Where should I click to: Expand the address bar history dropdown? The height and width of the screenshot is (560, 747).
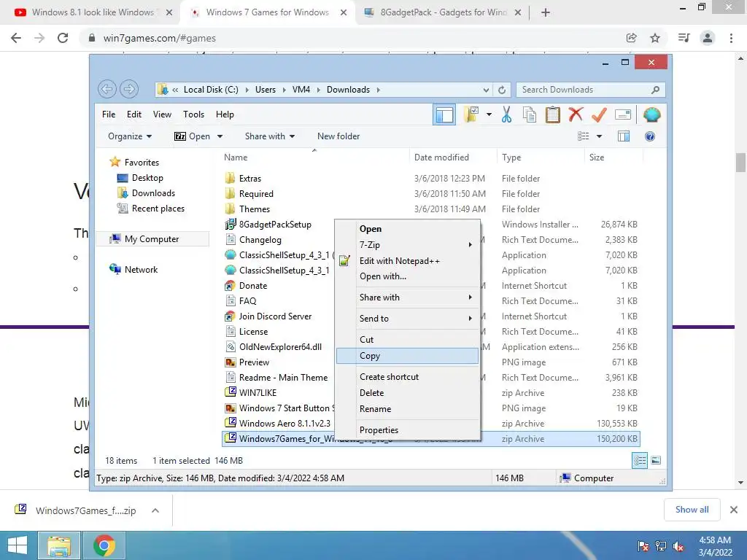tap(486, 90)
